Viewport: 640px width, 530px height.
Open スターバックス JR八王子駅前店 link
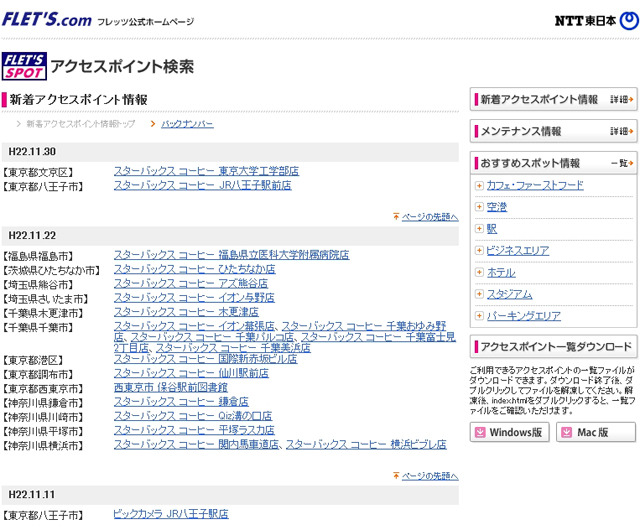202,185
